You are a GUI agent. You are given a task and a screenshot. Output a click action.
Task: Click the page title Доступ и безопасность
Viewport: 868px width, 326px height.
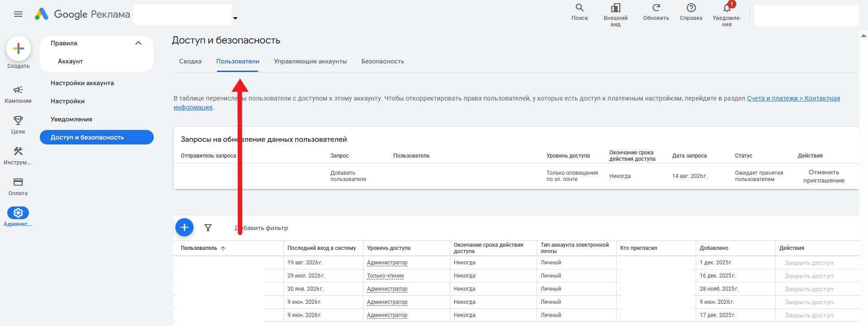pos(226,40)
